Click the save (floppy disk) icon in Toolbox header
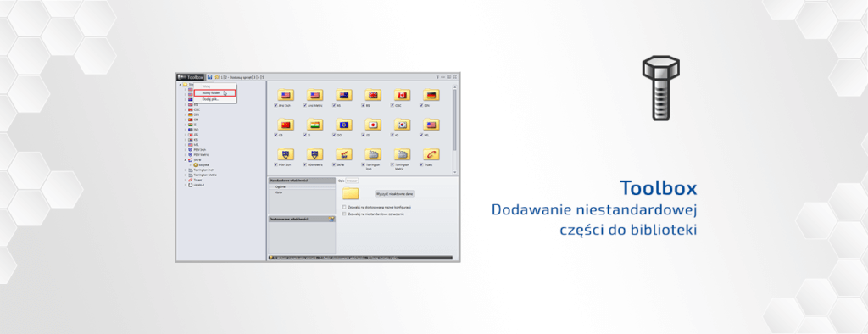The height and width of the screenshot is (334, 868). coord(210,76)
